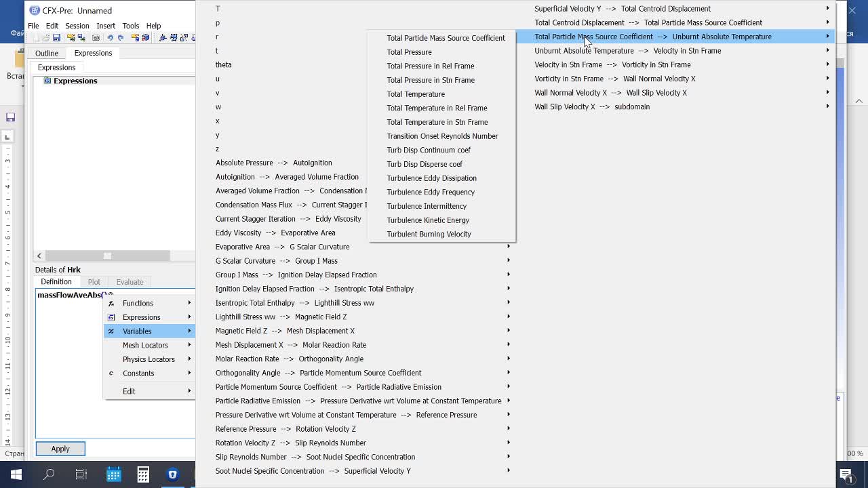Click the blue analysis-type icon after the separator
The width and height of the screenshot is (868, 488).
point(163,38)
